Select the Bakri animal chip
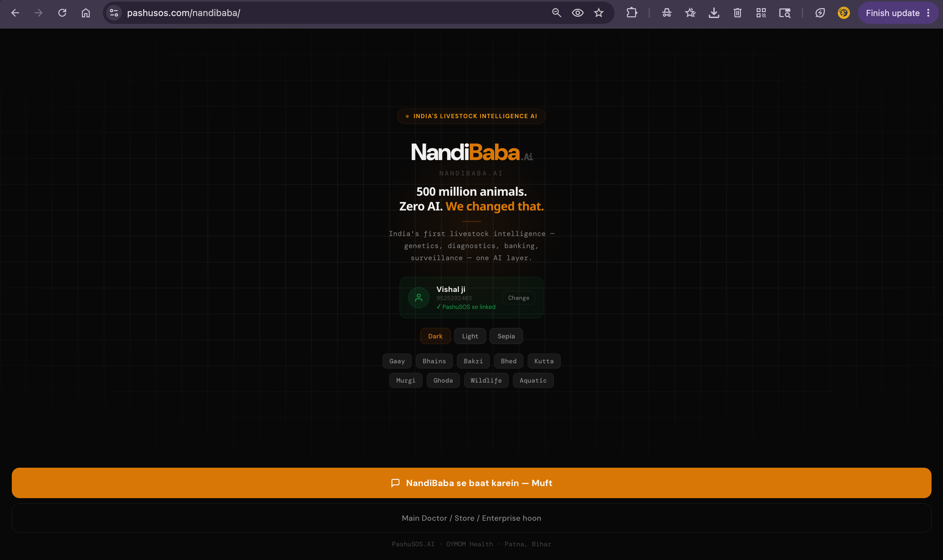Image resolution: width=943 pixels, height=560 pixels. click(x=473, y=361)
